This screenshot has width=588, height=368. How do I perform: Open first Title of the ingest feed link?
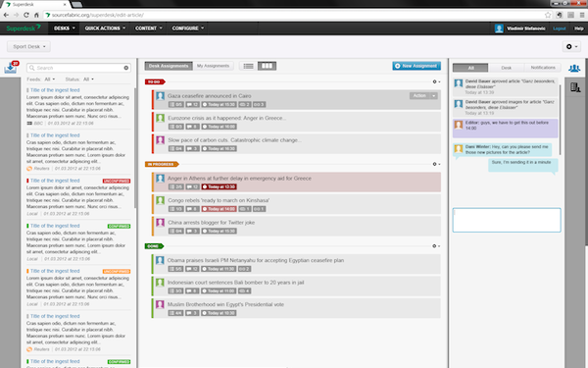[x=55, y=90]
